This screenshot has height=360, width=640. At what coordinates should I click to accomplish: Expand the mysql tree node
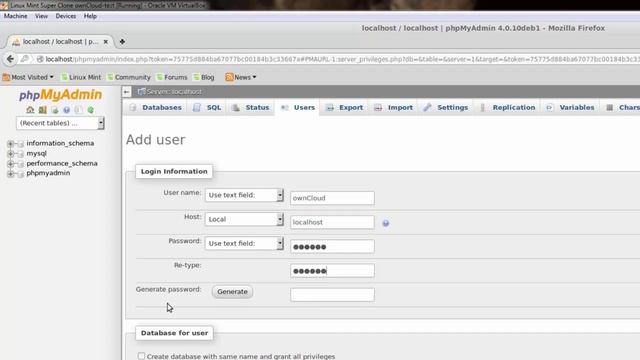11,154
